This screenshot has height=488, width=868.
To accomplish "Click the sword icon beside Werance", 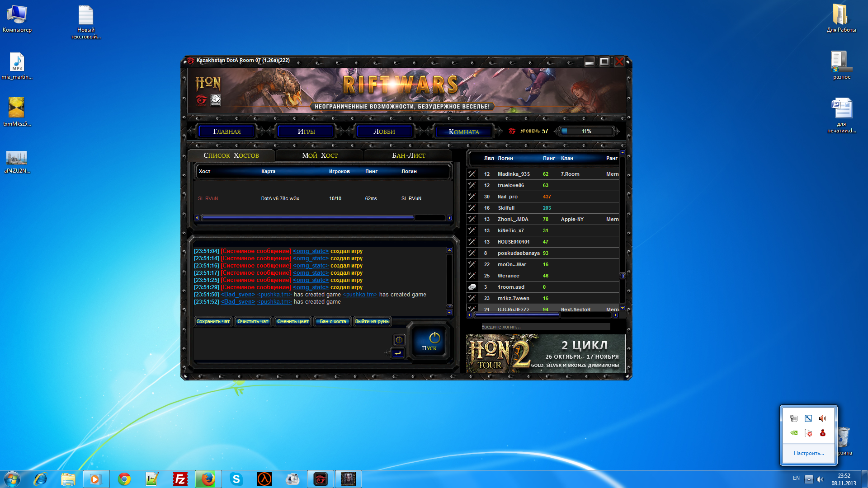I will click(472, 276).
